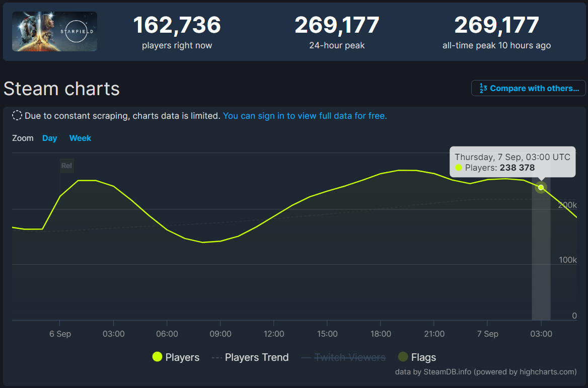Click highlighted data point at 03:00 UTC
Image resolution: width=588 pixels, height=388 pixels.
[x=541, y=187]
